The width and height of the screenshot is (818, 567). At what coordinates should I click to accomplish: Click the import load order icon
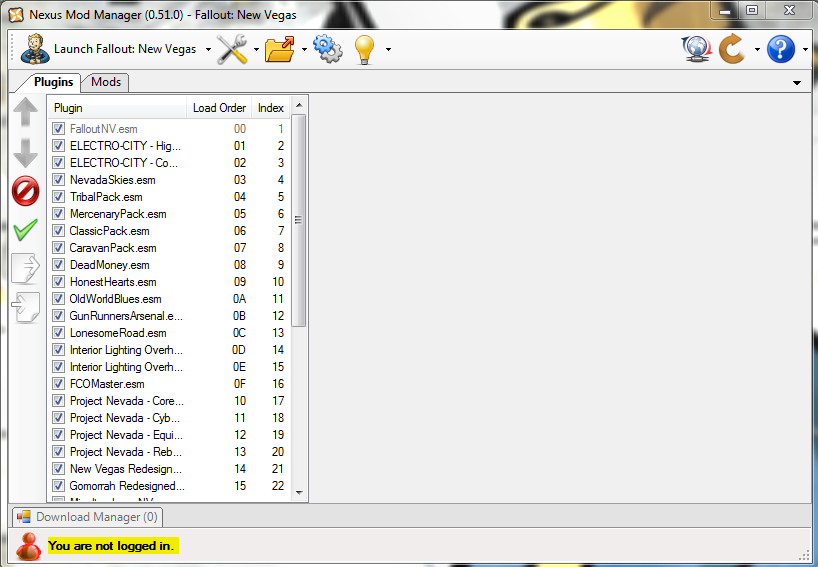coord(25,308)
